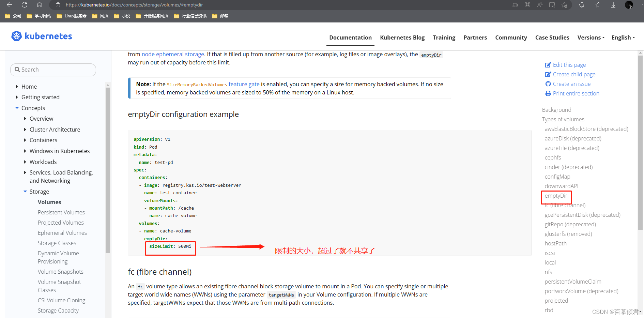Click the Edit this page link
The image size is (644, 318).
(x=566, y=65)
